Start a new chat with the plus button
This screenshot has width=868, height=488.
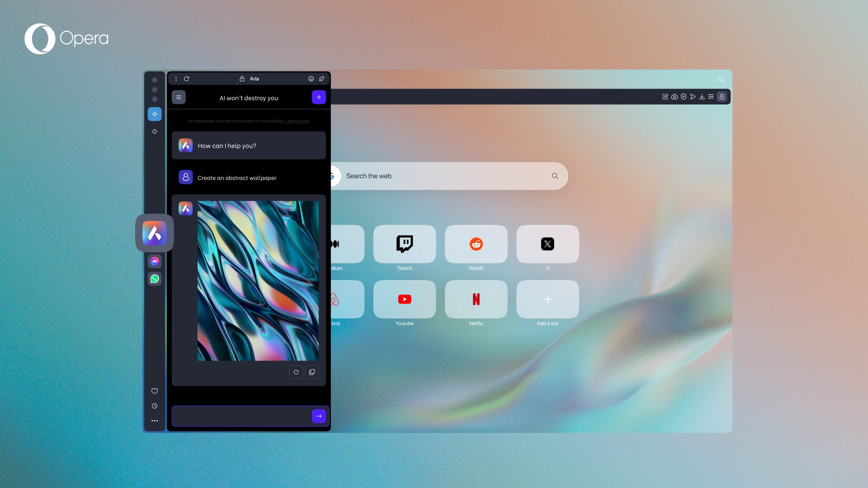[x=319, y=97]
